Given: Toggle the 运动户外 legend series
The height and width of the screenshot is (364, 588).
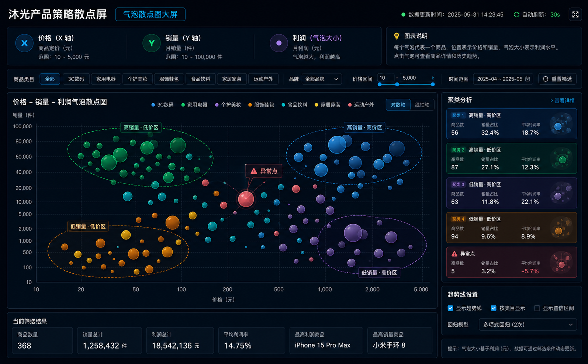Looking at the screenshot, I should pos(361,105).
